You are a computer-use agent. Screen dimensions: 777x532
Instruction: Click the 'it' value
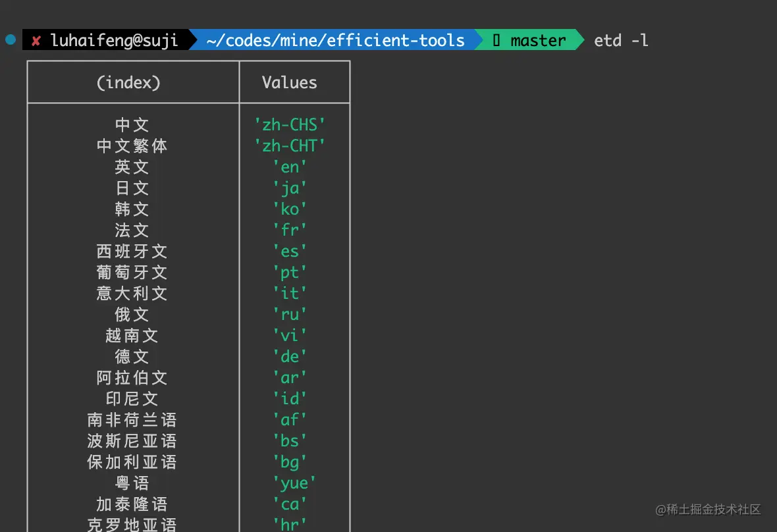[x=290, y=293]
